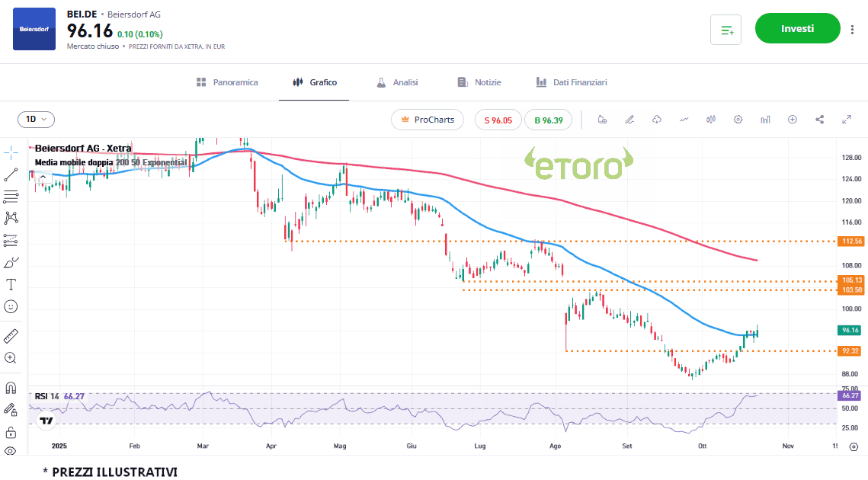The image size is (868, 480).
Task: Open the emoji sticker tool
Action: 11,306
